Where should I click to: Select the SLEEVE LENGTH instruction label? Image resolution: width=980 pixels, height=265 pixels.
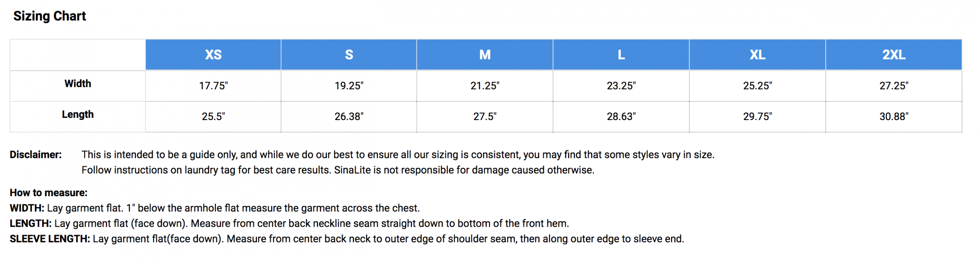(50, 239)
